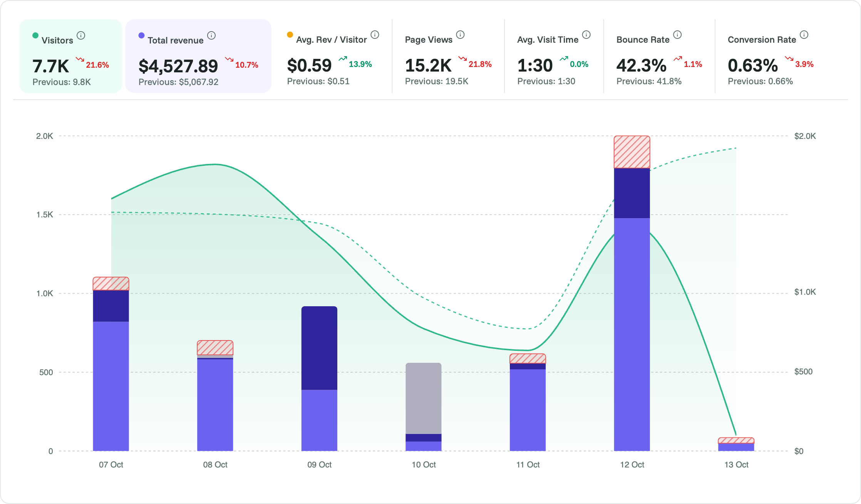Click the orange Avg. Rev legend dot
Screen dimensions: 861x504
[290, 35]
